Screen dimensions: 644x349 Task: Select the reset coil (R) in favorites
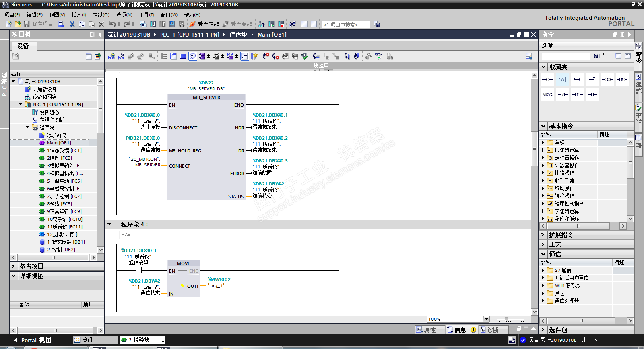622,80
